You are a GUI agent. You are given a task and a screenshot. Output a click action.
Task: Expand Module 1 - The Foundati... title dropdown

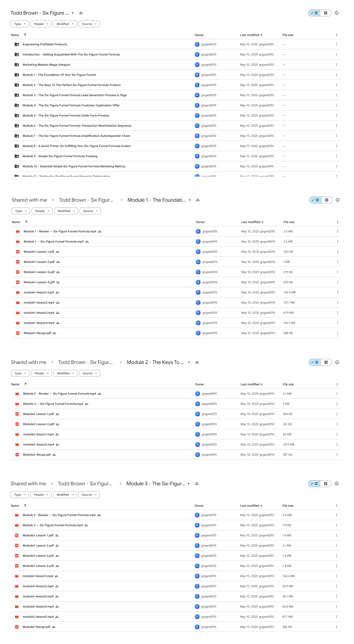tap(190, 200)
